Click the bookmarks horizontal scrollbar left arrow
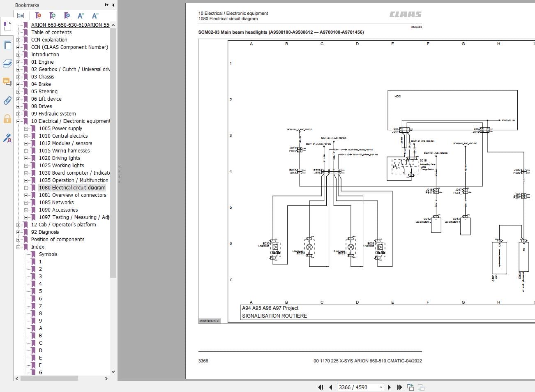535x392 pixels. (x=17, y=378)
